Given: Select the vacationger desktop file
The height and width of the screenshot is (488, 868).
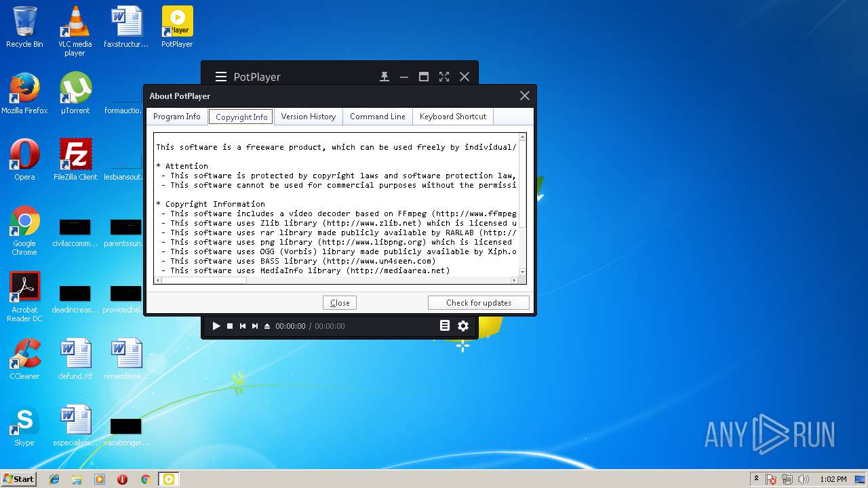Looking at the screenshot, I should pos(126,432).
